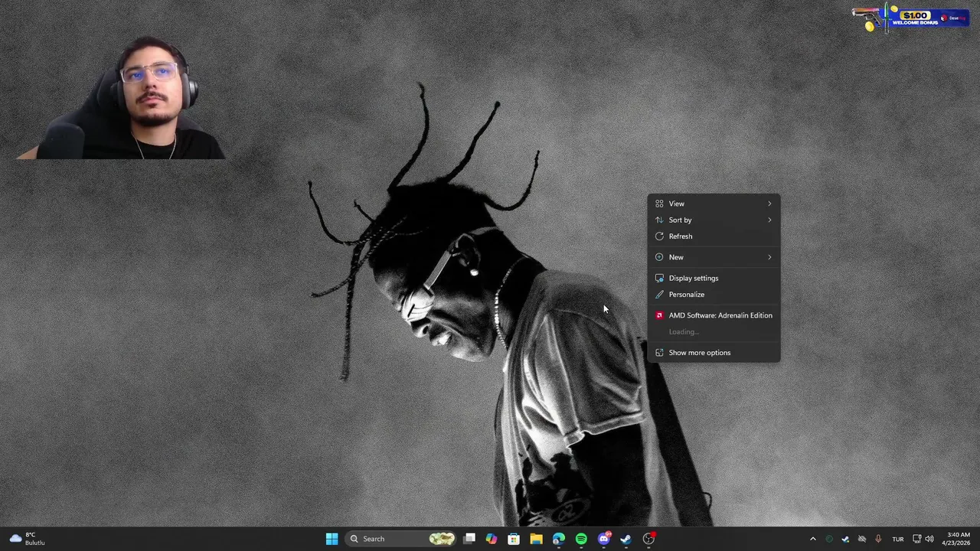
Task: Click the $1.00 Welcome Bonus banner
Action: pyautogui.click(x=910, y=18)
